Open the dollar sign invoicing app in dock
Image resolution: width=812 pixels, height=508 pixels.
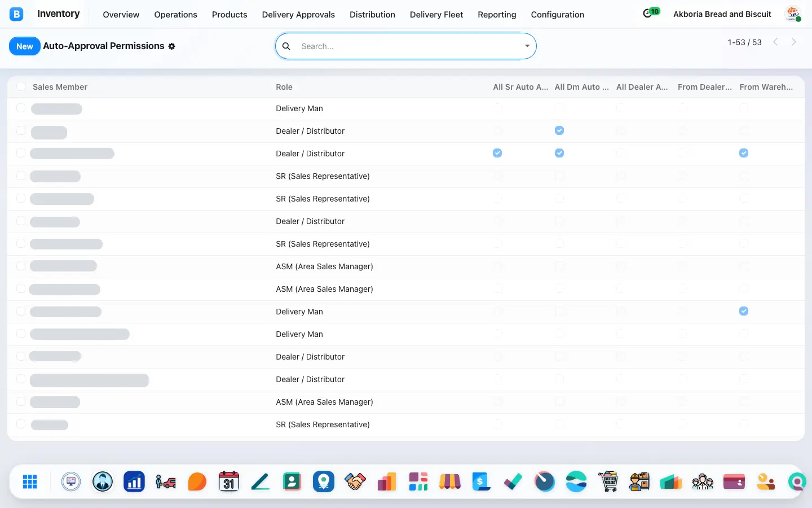[x=481, y=481]
